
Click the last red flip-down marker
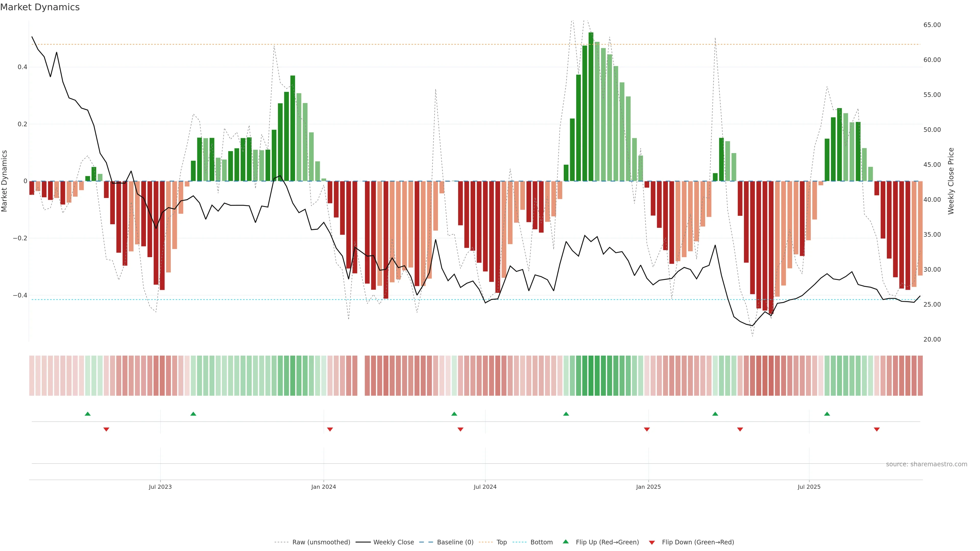[877, 429]
